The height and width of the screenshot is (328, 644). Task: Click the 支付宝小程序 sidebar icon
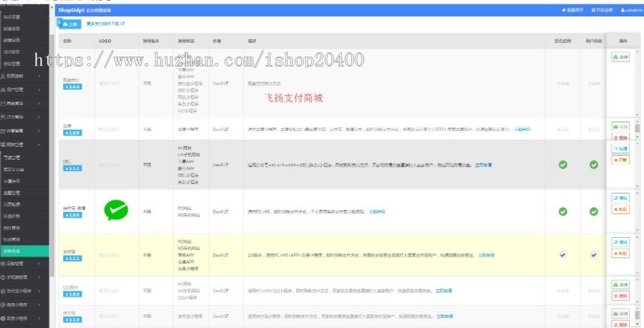coord(3,291)
